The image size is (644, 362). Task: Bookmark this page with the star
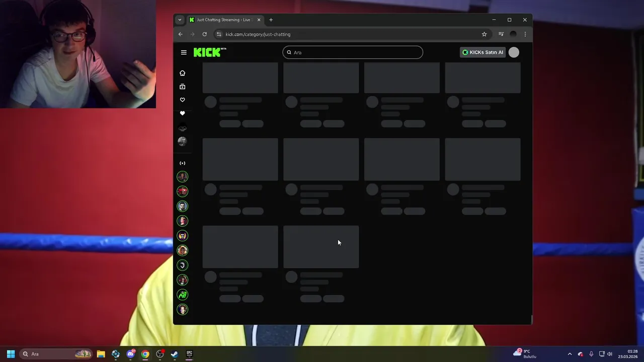(484, 34)
